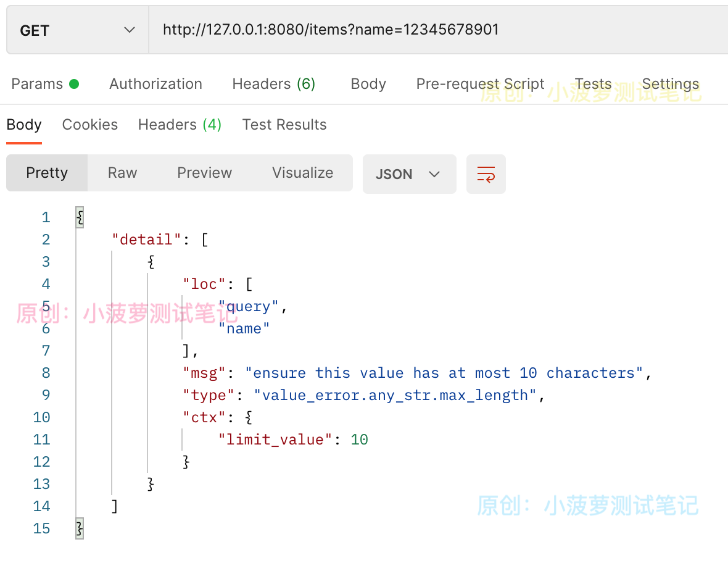Open the response Cookies tab
Image resolution: width=728 pixels, height=563 pixels.
(90, 125)
